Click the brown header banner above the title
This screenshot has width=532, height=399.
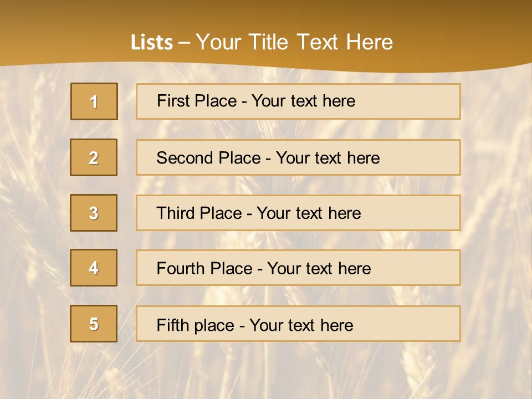(x=266, y=14)
